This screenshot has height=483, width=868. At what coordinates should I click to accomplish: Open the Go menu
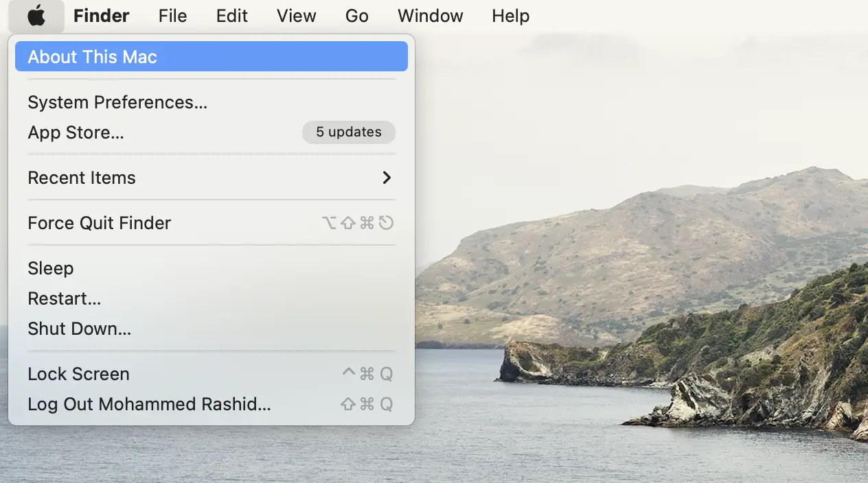click(x=356, y=16)
